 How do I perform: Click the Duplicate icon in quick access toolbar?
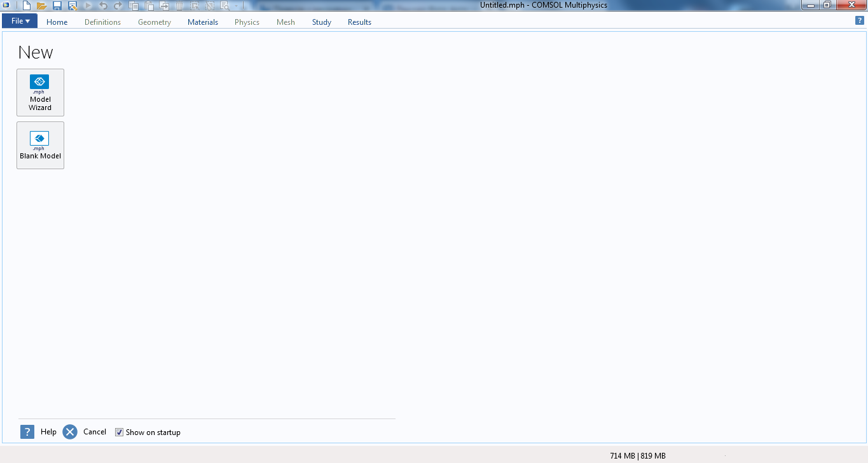tap(164, 6)
